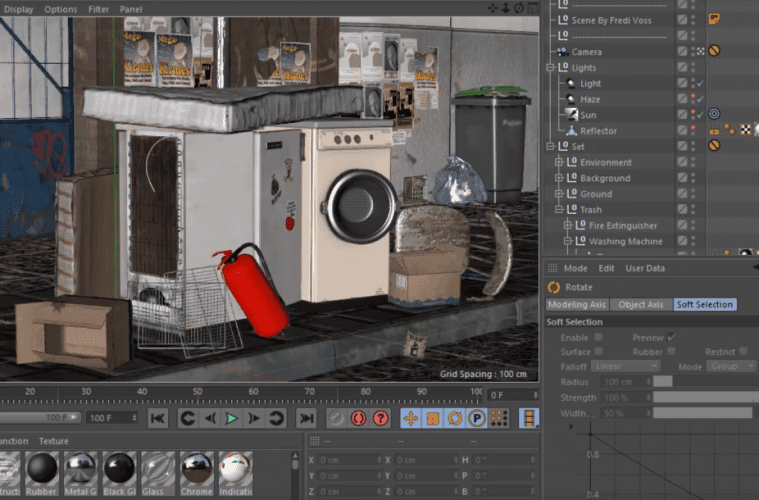Toggle the Parameter keyframe P icon

(477, 418)
